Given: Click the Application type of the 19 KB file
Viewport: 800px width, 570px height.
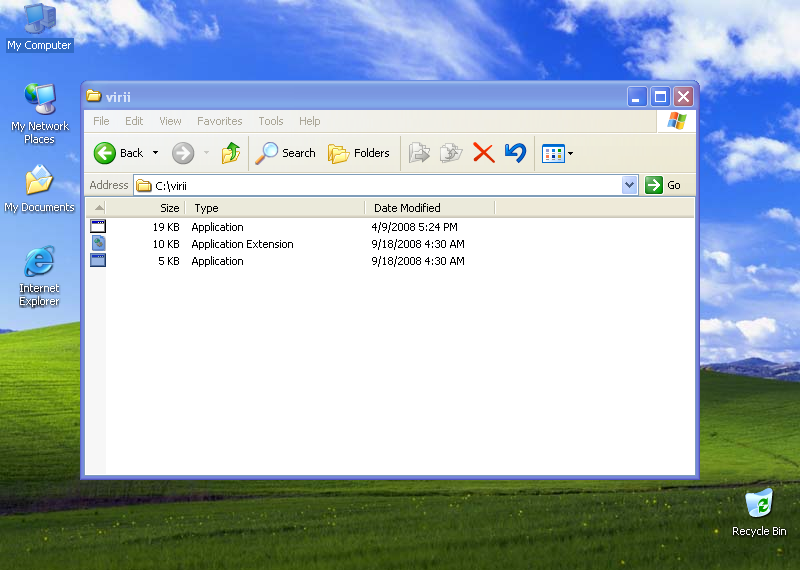Looking at the screenshot, I should point(217,227).
